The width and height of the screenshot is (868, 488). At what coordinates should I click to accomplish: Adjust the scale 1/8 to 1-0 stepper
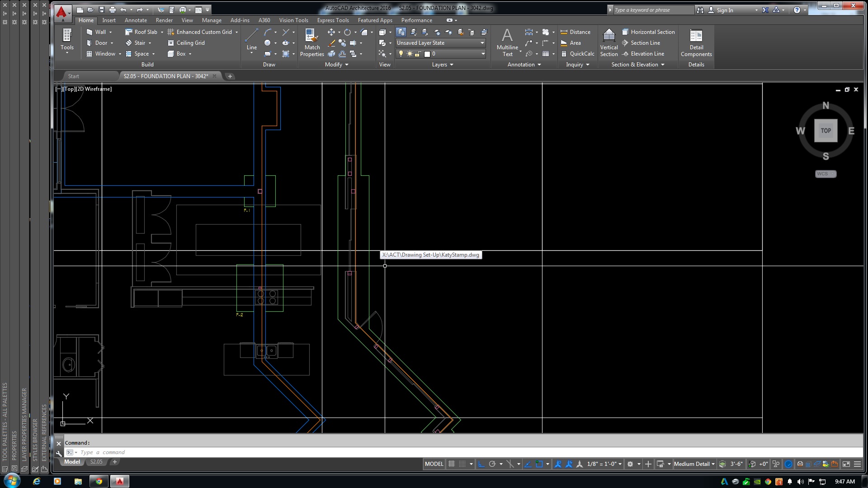604,464
